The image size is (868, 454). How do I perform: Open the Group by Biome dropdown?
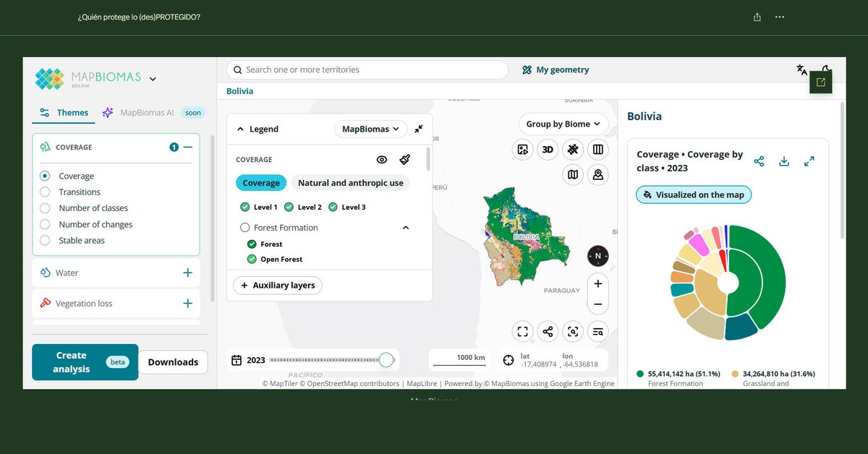pos(563,124)
